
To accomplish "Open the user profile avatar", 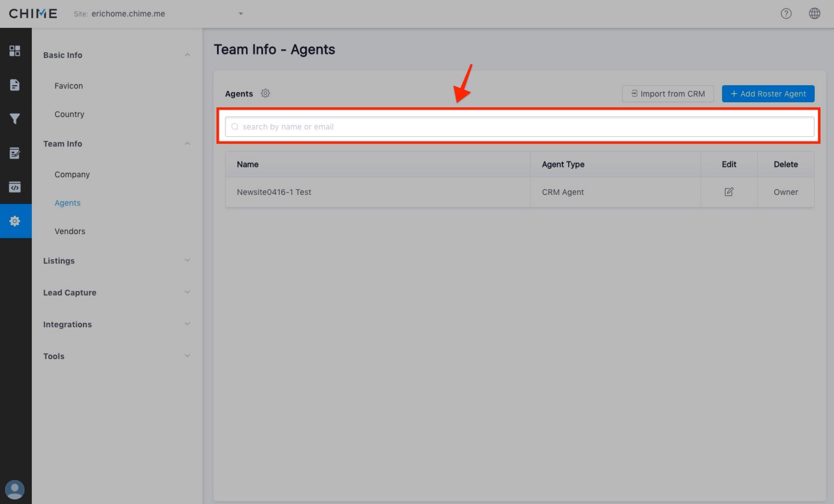I will 15,489.
